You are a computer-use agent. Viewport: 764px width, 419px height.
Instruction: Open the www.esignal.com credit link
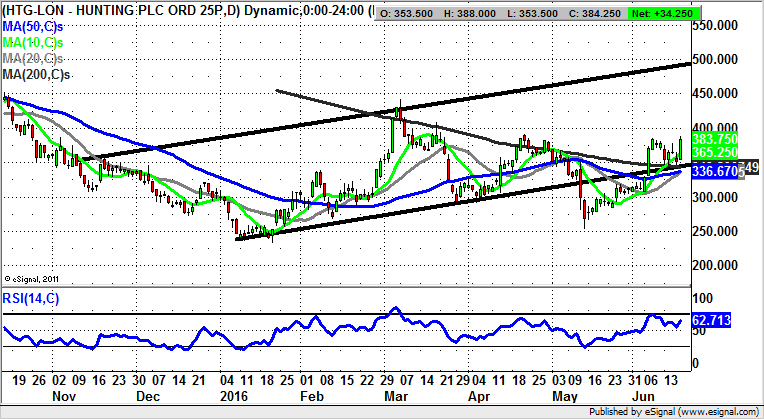[715, 411]
